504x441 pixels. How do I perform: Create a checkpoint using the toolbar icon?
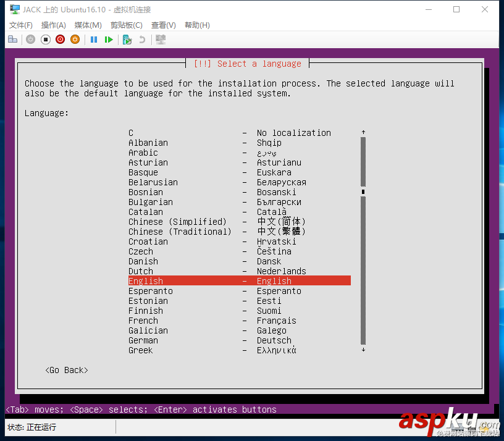(127, 40)
